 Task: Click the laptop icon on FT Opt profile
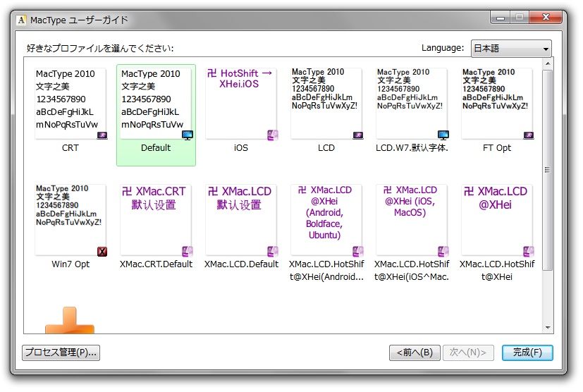tap(528, 135)
